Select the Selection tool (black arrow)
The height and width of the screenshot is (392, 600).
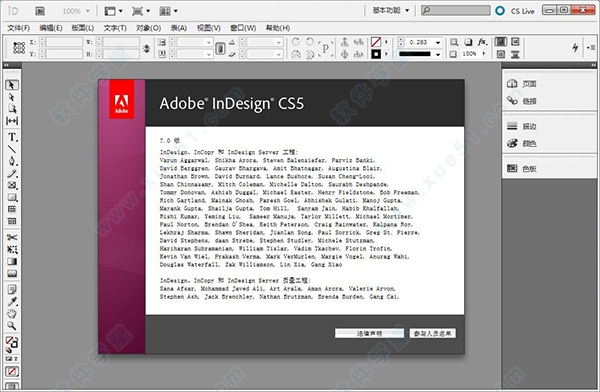pos(12,85)
